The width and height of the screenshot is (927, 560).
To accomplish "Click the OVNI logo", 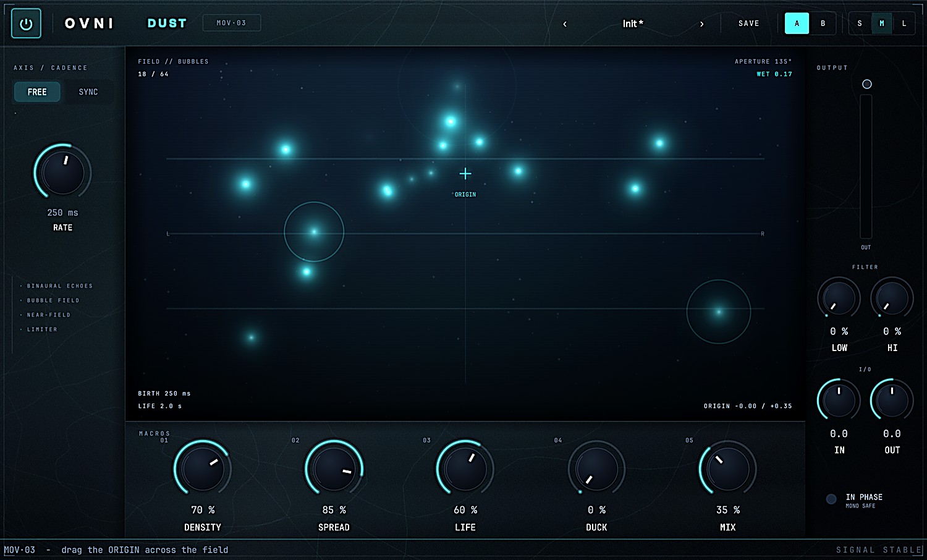I will (x=90, y=23).
